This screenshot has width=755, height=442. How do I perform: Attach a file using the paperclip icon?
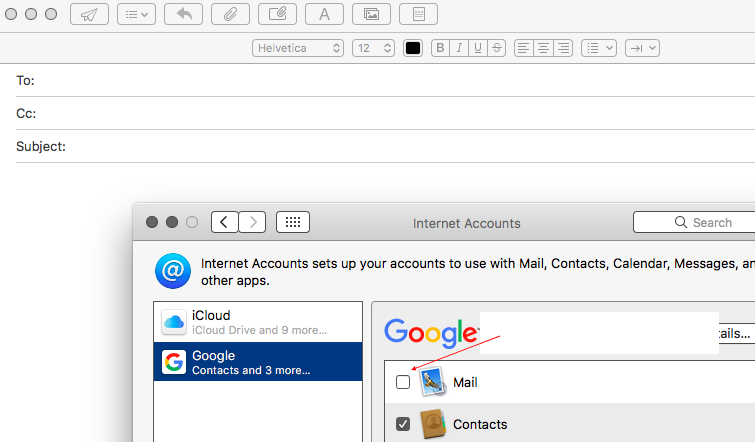point(230,14)
